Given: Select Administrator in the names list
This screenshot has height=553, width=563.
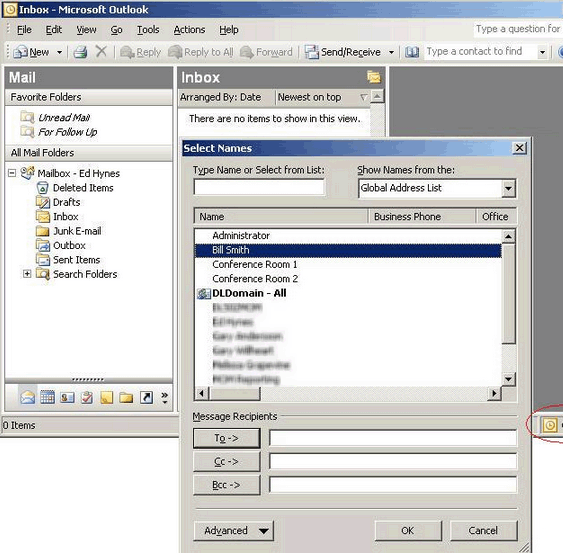Looking at the screenshot, I should click(348, 236).
